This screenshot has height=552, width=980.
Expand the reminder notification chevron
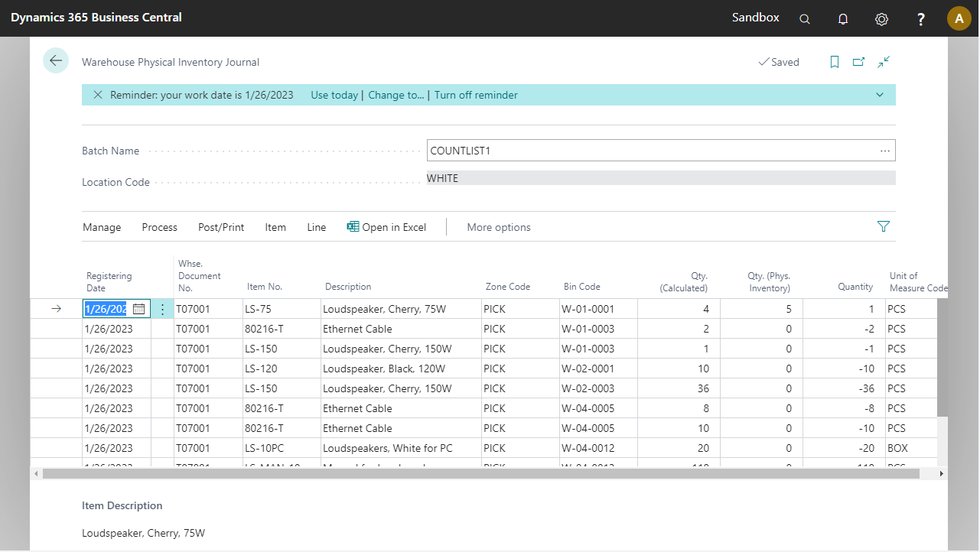pos(880,95)
